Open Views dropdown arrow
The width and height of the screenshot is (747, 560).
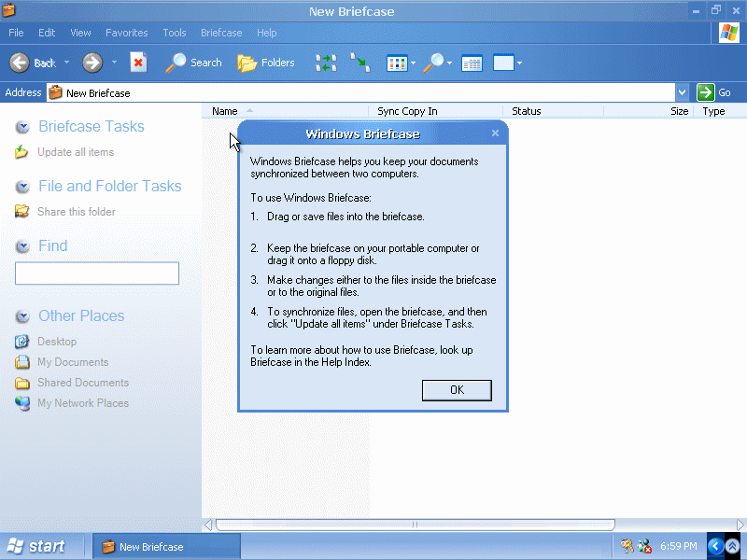point(413,63)
